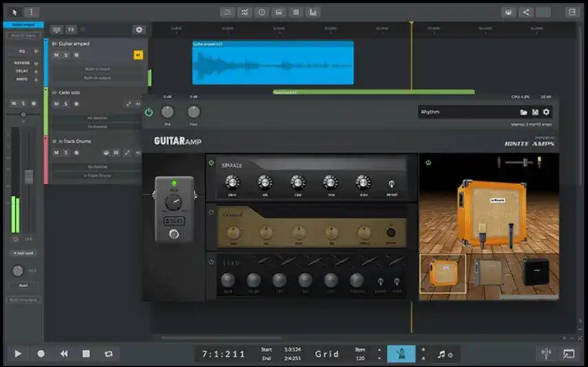Toggle the panel layout icon at far top right
This screenshot has width=588, height=367.
tap(572, 12)
